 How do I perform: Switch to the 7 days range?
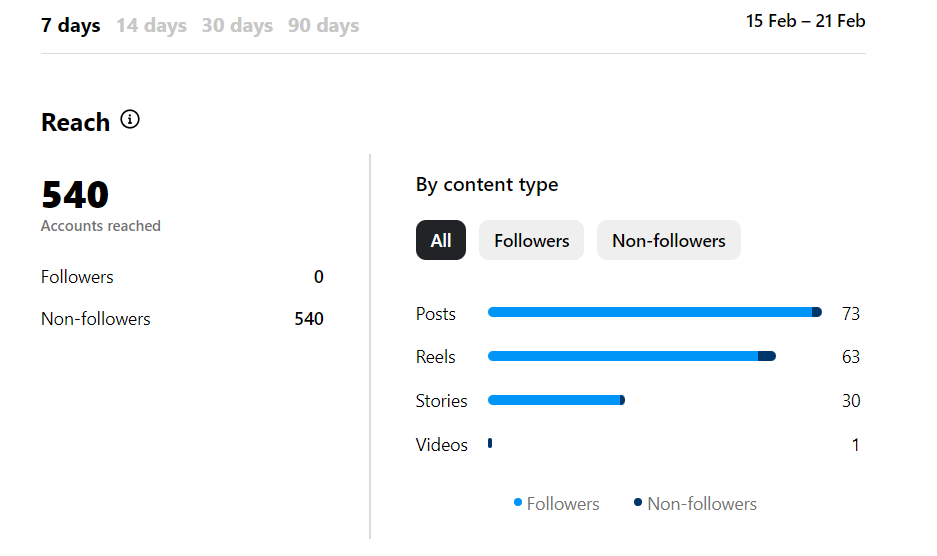click(70, 25)
